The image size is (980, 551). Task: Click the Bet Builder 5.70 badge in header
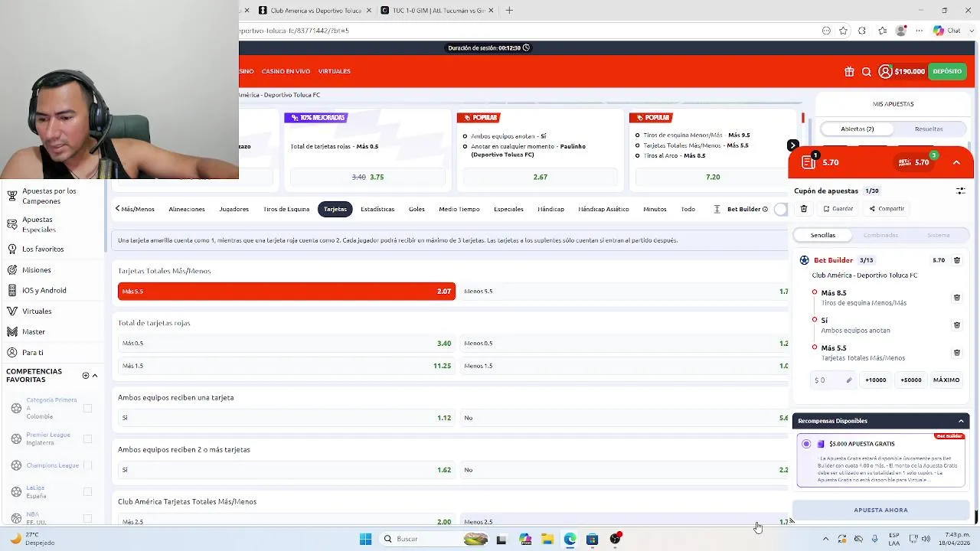coord(913,162)
